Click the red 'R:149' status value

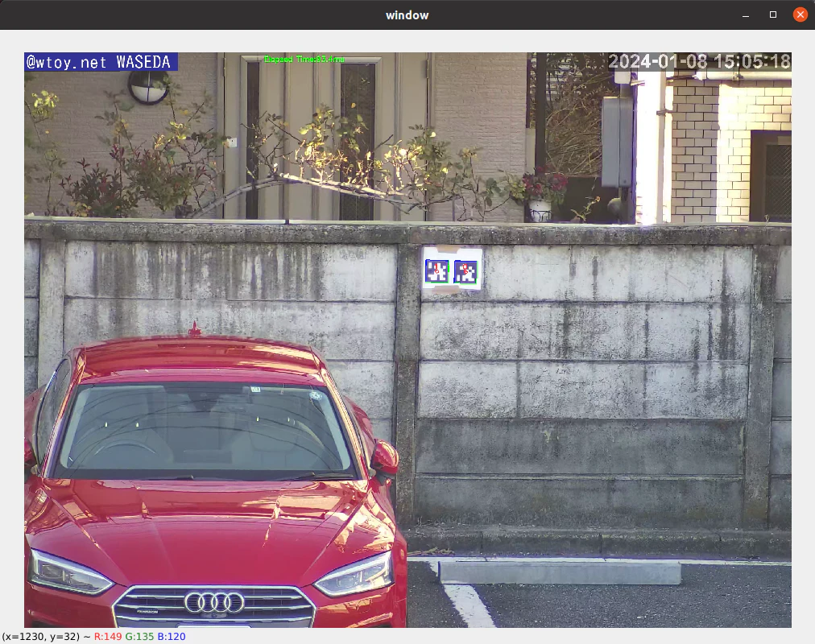(x=108, y=636)
